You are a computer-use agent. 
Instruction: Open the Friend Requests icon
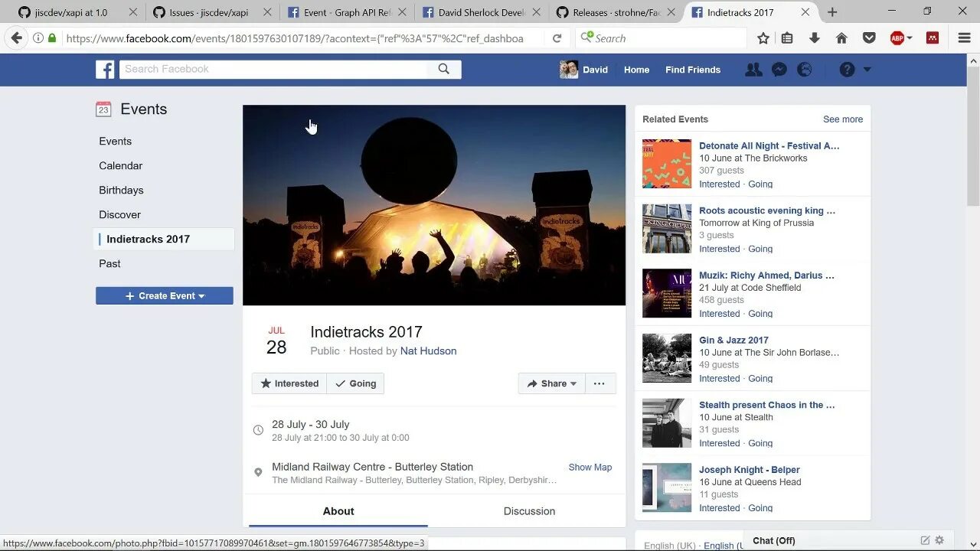tap(754, 70)
